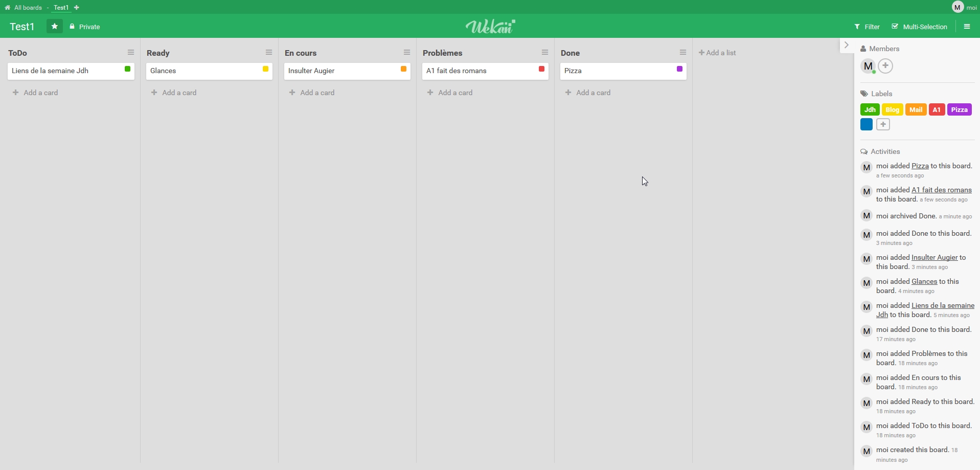Image resolution: width=980 pixels, height=470 pixels.
Task: Open the hamburger board menu in header
Action: point(967,27)
